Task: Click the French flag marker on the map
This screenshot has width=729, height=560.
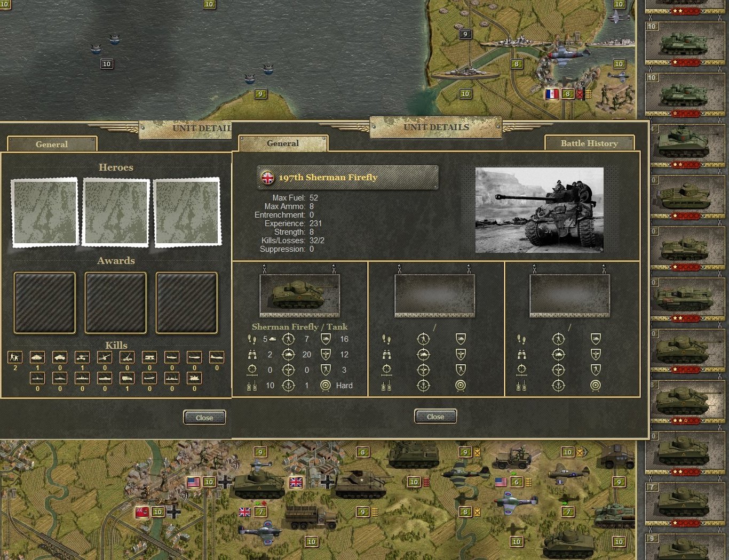Action: click(x=552, y=93)
